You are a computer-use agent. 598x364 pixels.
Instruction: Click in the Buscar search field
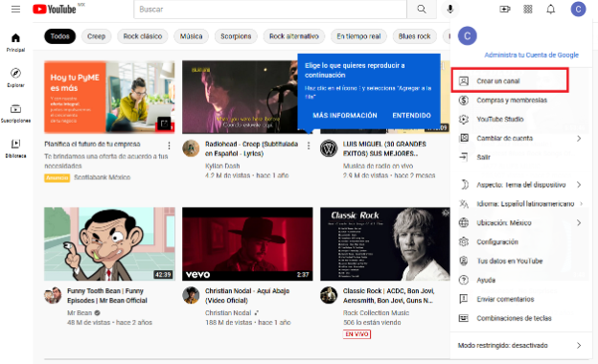(x=270, y=10)
